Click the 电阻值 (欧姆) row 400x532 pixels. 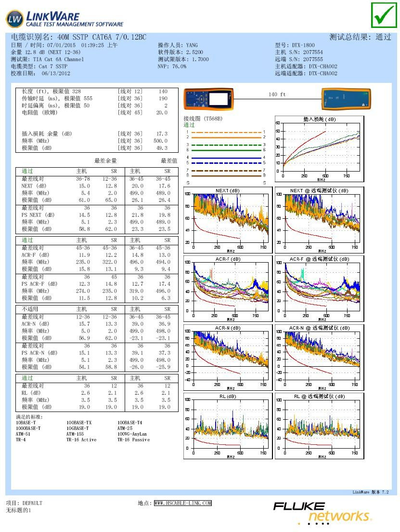coord(97,112)
